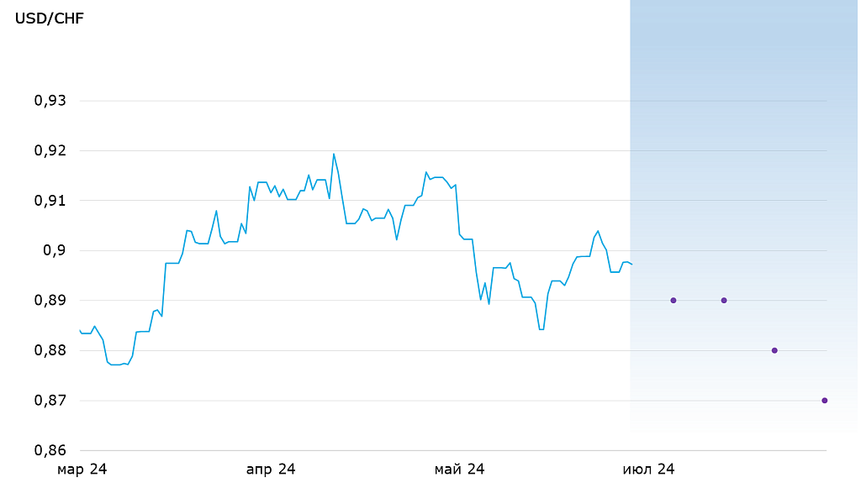This screenshot has width=861, height=504.
Task: Select the second purple forecast dot
Action: click(x=724, y=300)
